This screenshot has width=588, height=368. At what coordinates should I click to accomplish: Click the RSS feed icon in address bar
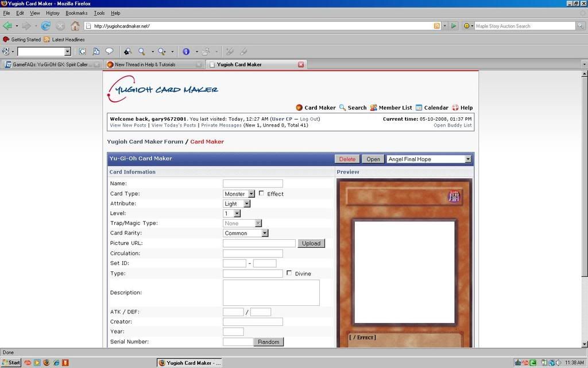tap(437, 26)
